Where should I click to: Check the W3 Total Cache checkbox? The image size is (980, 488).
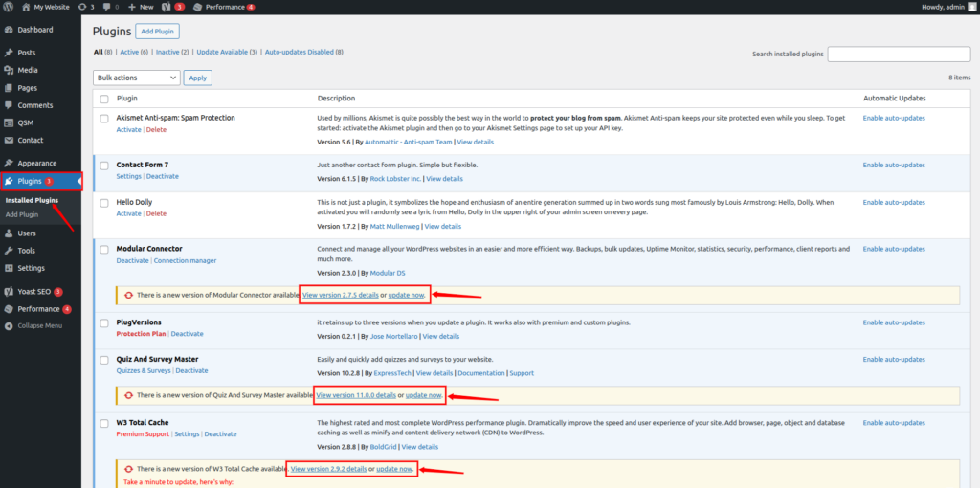(x=104, y=423)
